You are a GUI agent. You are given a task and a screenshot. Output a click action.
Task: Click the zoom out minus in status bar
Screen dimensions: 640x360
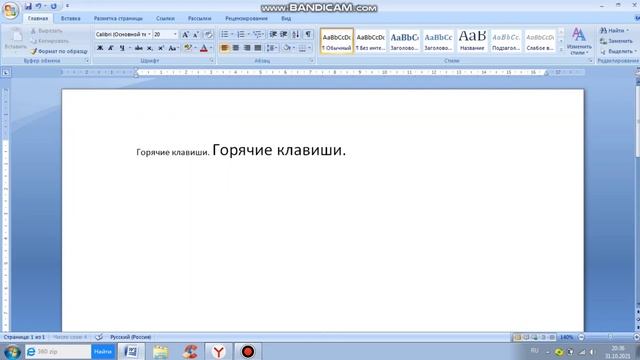(x=581, y=337)
